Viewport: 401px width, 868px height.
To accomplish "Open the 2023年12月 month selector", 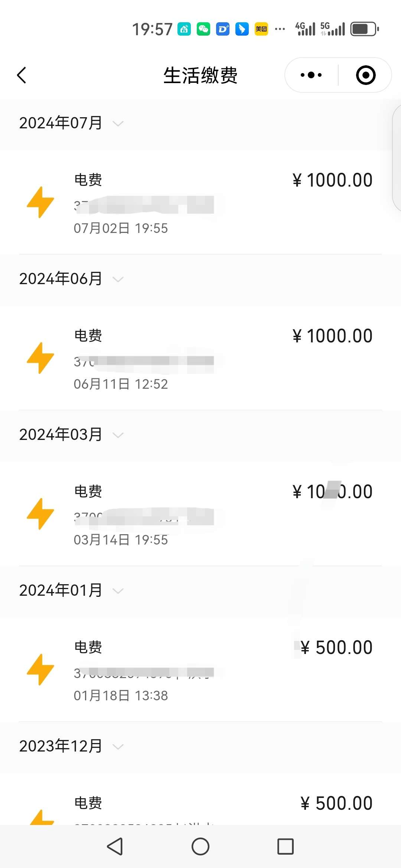I will (71, 746).
